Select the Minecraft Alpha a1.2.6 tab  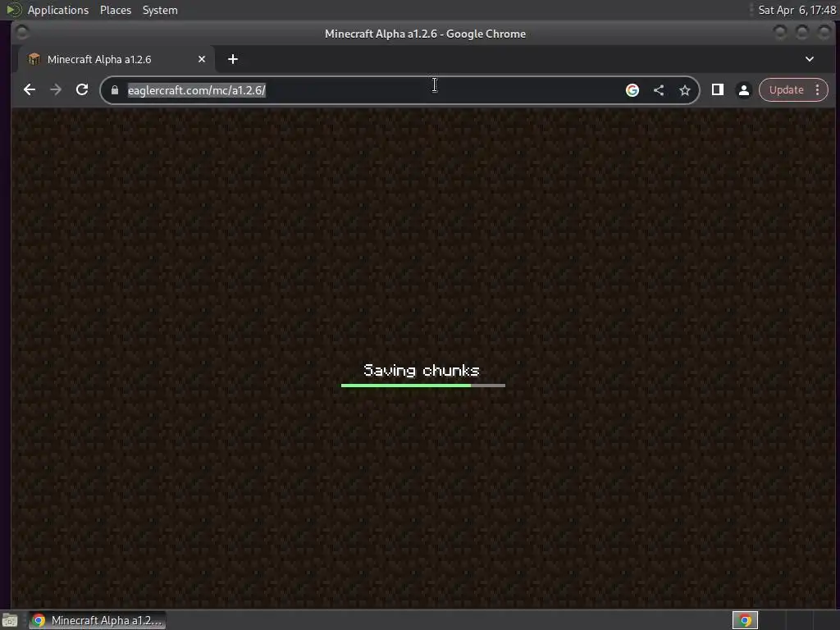116,59
